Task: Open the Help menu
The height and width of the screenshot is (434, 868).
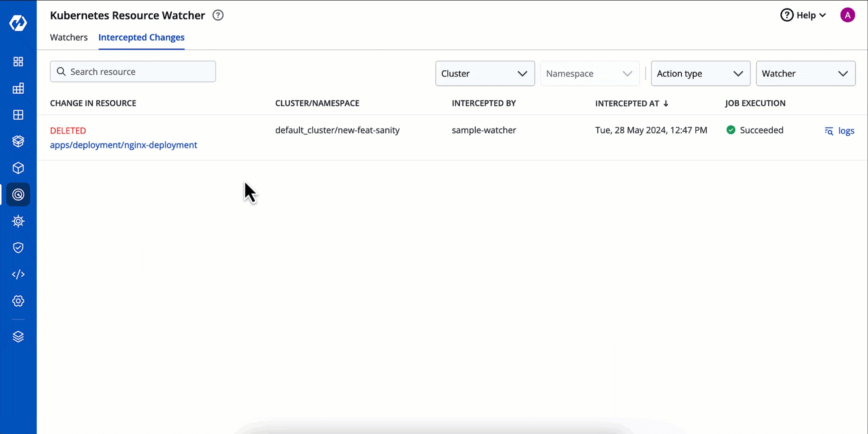Action: [x=803, y=15]
